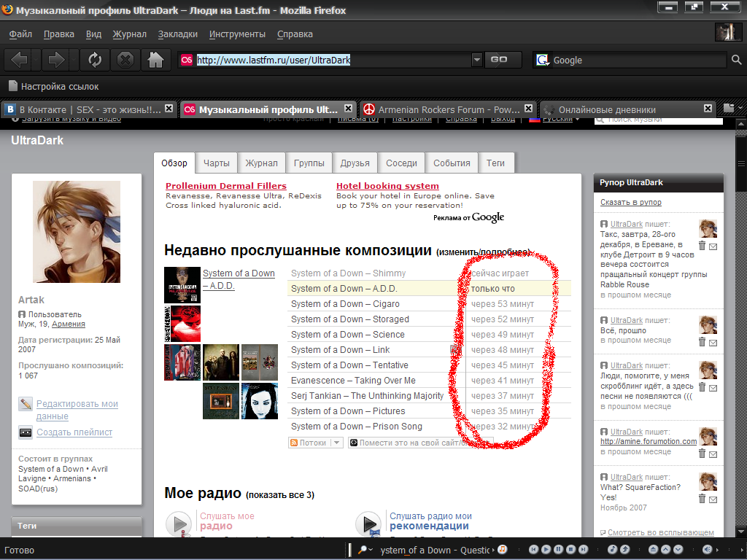Click the UltraDark profile avatar image

[76, 232]
